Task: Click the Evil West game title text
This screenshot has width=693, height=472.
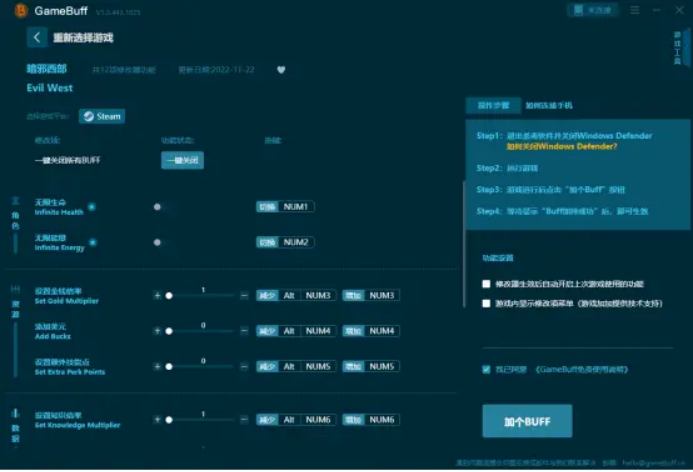Action: click(x=50, y=88)
